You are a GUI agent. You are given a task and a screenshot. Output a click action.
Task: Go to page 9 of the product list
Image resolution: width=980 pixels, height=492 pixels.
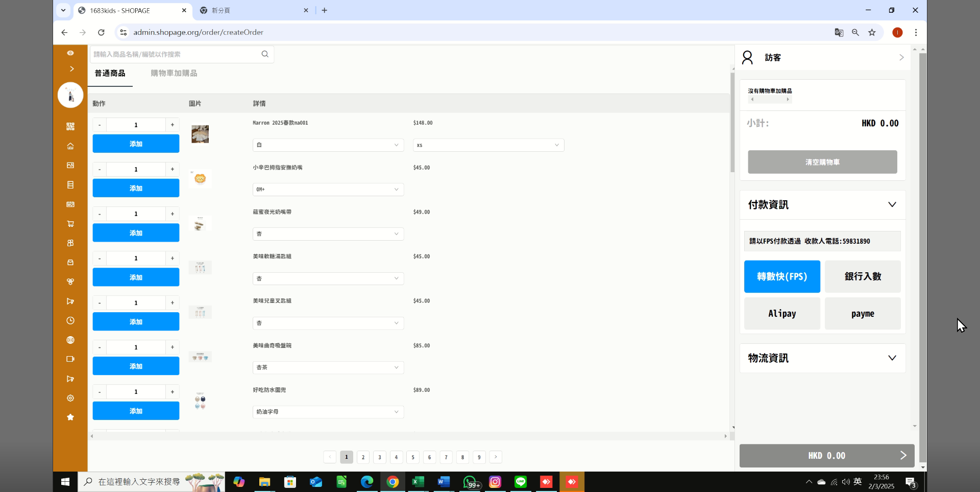click(x=479, y=457)
